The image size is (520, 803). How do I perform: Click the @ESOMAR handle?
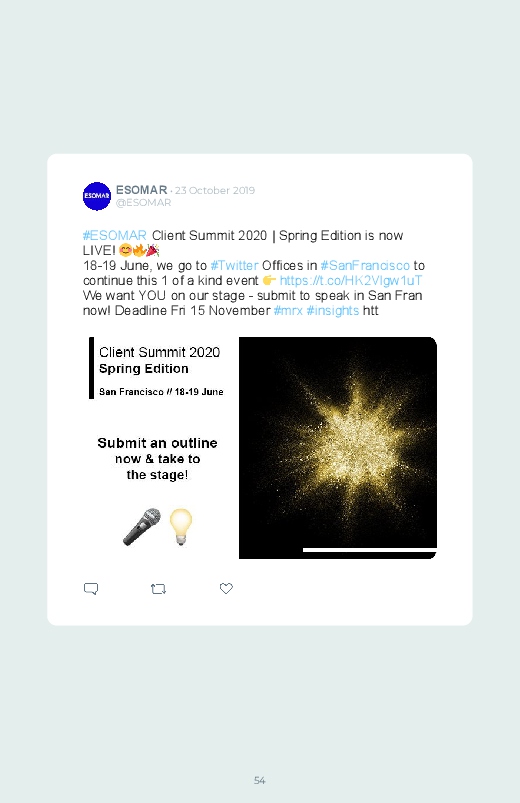(143, 203)
